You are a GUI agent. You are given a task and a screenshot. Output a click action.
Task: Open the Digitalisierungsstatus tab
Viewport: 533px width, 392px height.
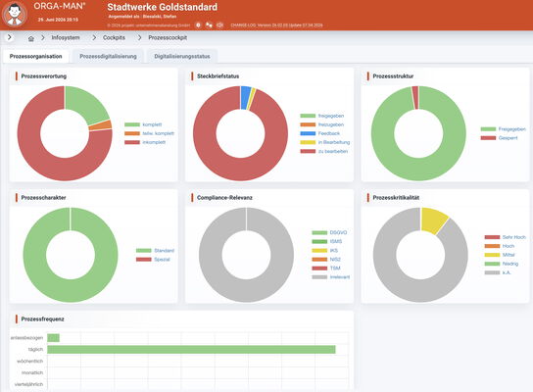(182, 57)
